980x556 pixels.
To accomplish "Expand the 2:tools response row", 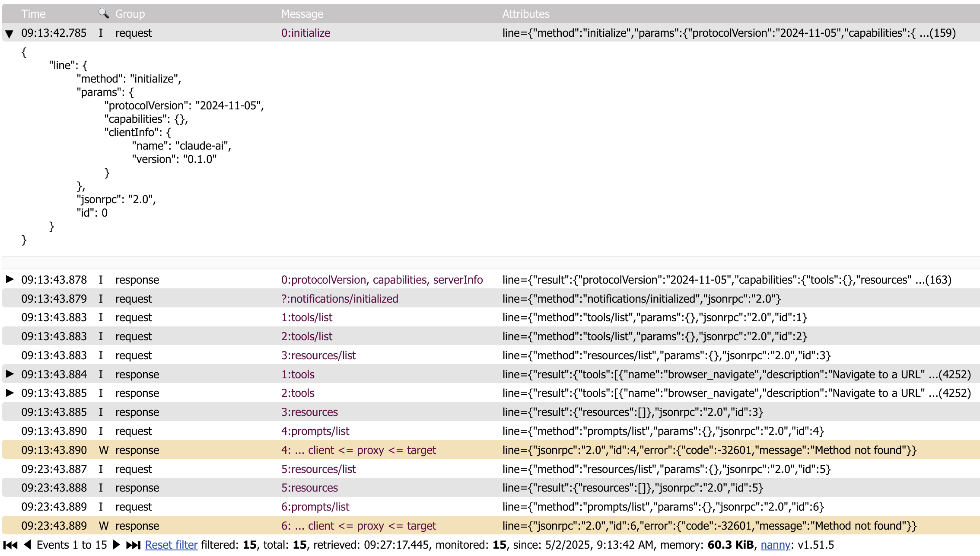I will (x=10, y=393).
